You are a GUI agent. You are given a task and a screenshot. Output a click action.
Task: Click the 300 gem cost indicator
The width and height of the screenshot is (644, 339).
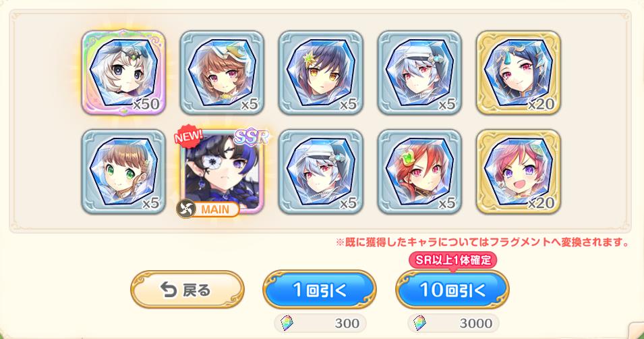320,323
